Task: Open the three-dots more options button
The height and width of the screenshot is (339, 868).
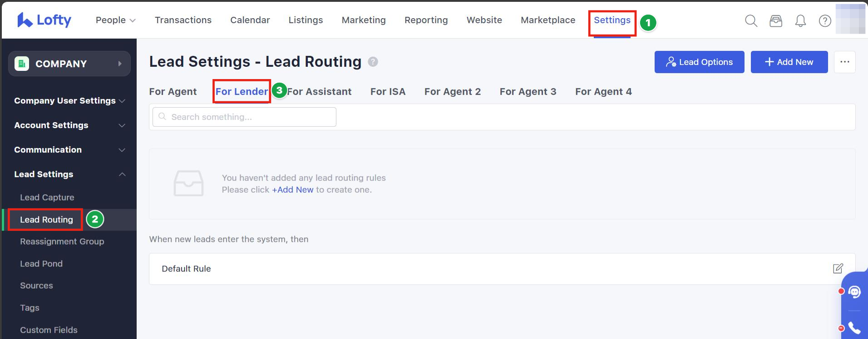Action: coord(844,62)
